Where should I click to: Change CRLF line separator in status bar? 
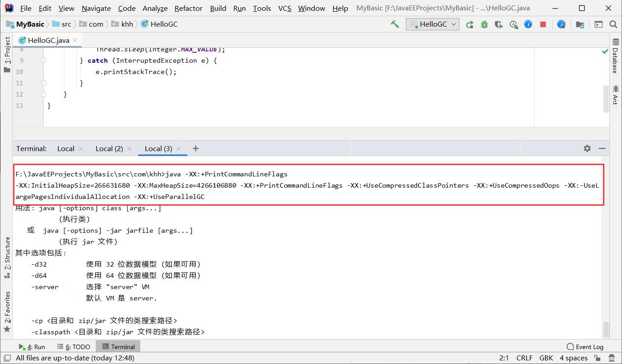524,358
